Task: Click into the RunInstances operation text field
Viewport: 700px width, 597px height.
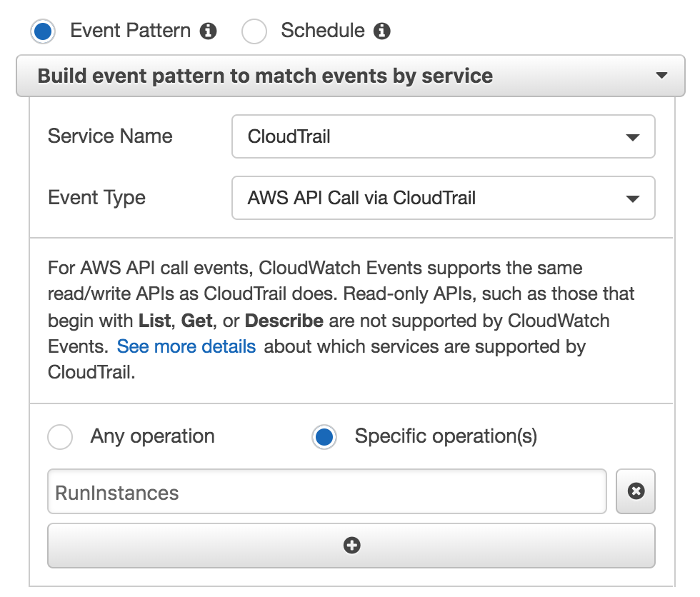Action: click(326, 492)
